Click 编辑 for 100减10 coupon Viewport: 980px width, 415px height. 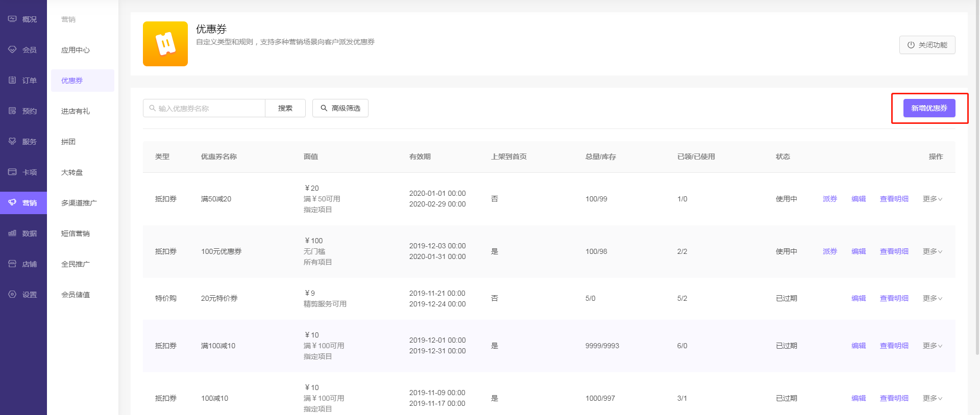pos(859,398)
